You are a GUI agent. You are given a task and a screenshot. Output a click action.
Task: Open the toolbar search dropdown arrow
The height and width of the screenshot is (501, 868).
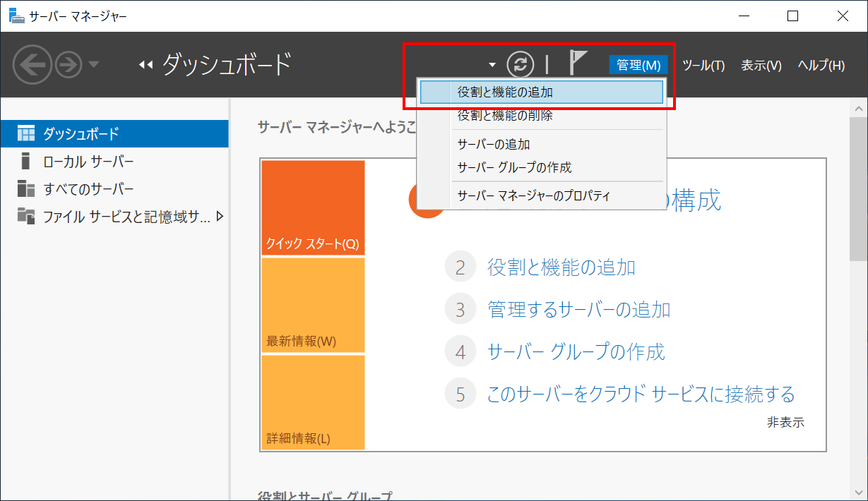click(x=492, y=64)
